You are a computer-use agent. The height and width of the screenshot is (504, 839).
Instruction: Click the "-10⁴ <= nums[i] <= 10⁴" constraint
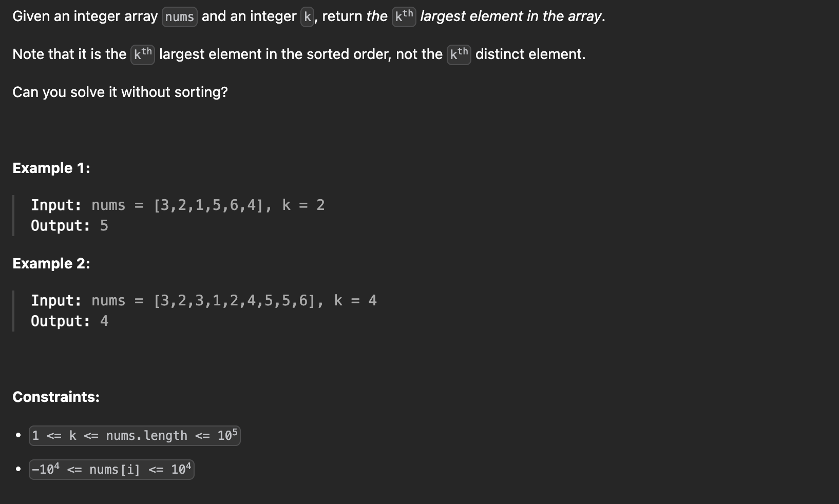click(111, 470)
